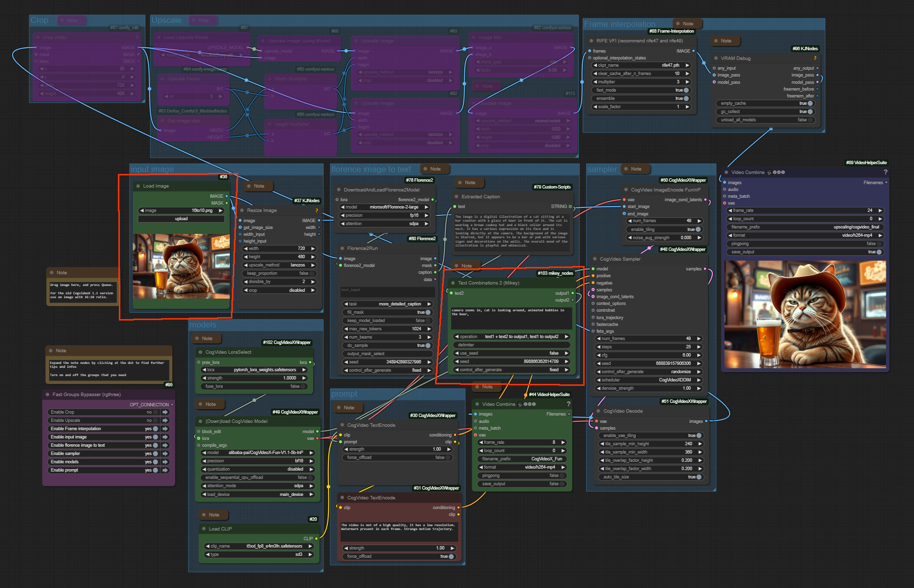Image resolution: width=914 pixels, height=588 pixels.
Task: Open quantization disabled dropdown
Action: 257,469
